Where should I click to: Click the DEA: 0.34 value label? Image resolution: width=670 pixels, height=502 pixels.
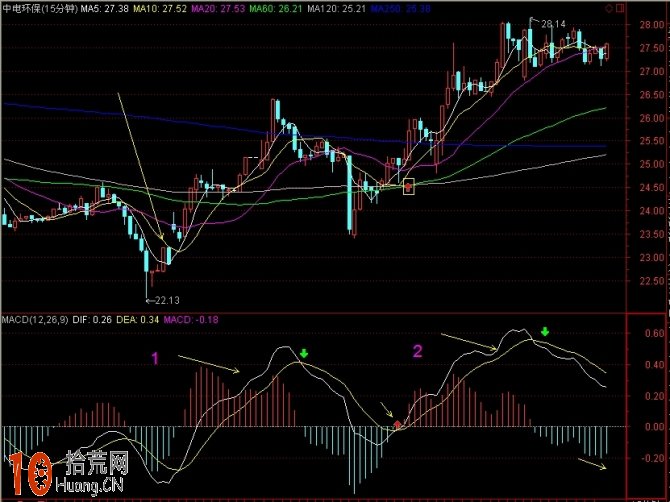pos(138,320)
